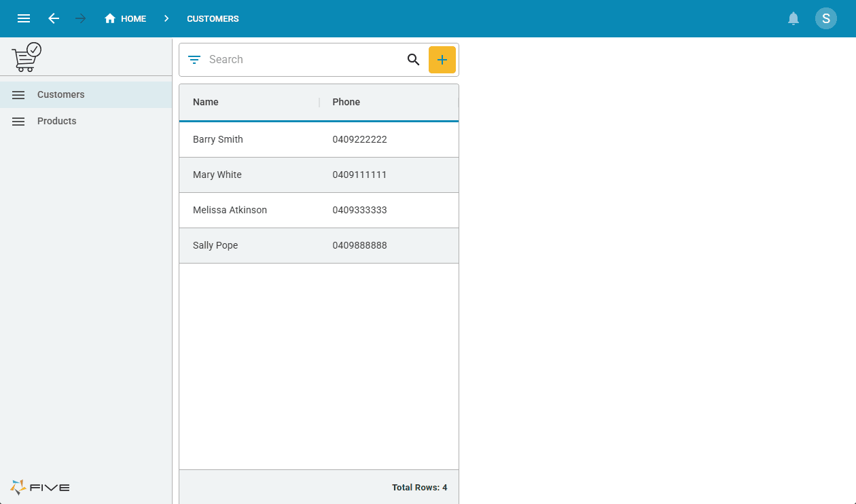Screen dimensions: 856x504
Task: Select the Sally Pope row
Action: coord(215,245)
